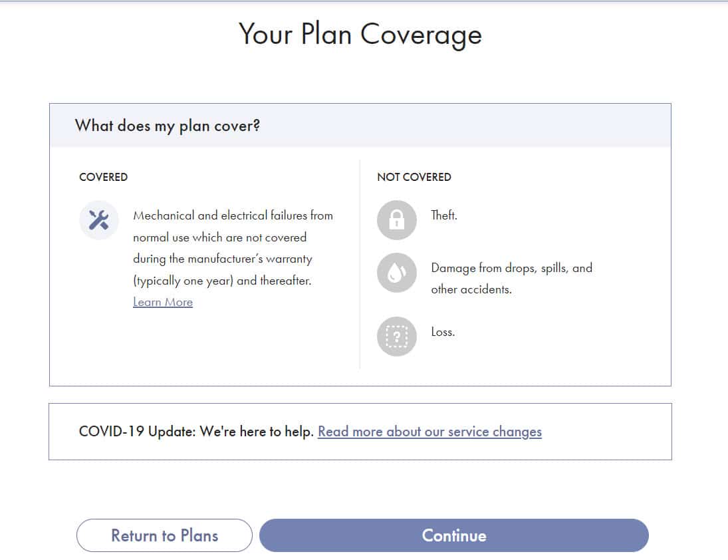Click the 'typically one year' text line
Screen dimensions: 728x560
[222, 281]
